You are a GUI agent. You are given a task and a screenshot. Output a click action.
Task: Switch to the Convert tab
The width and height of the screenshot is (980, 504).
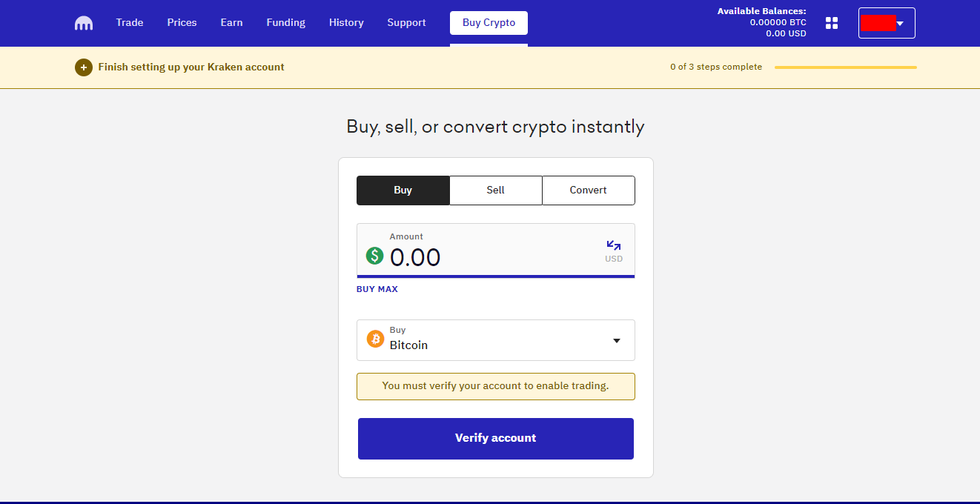pyautogui.click(x=589, y=190)
